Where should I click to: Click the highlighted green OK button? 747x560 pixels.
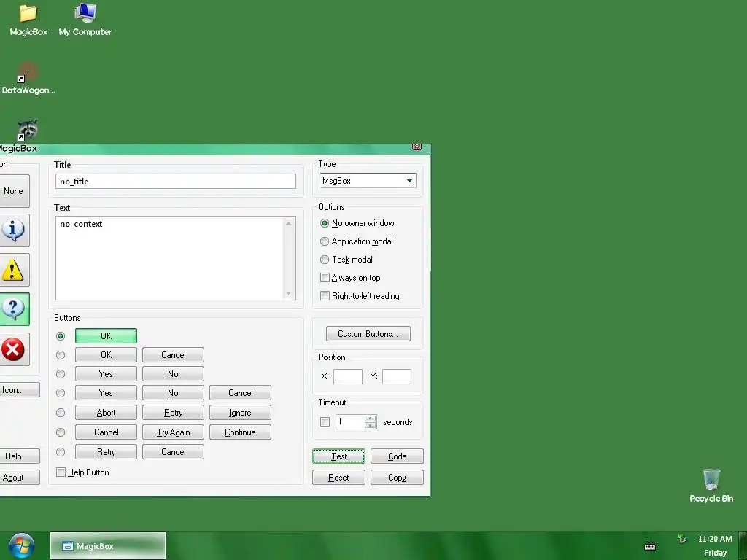[x=107, y=336]
